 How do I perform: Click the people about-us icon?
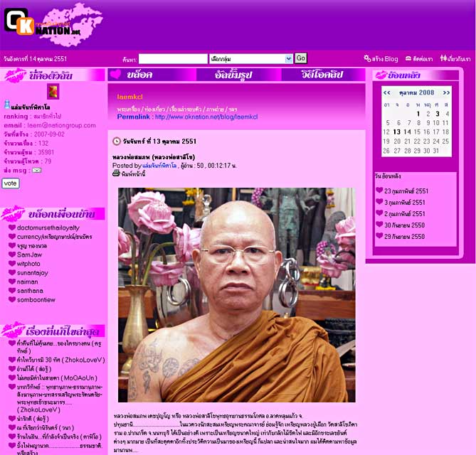[x=443, y=58]
